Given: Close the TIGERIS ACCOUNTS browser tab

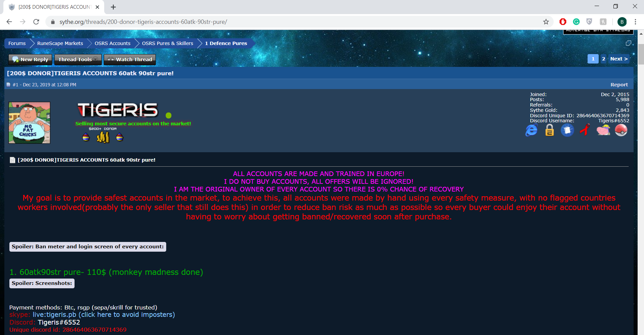Looking at the screenshot, I should coord(97,7).
